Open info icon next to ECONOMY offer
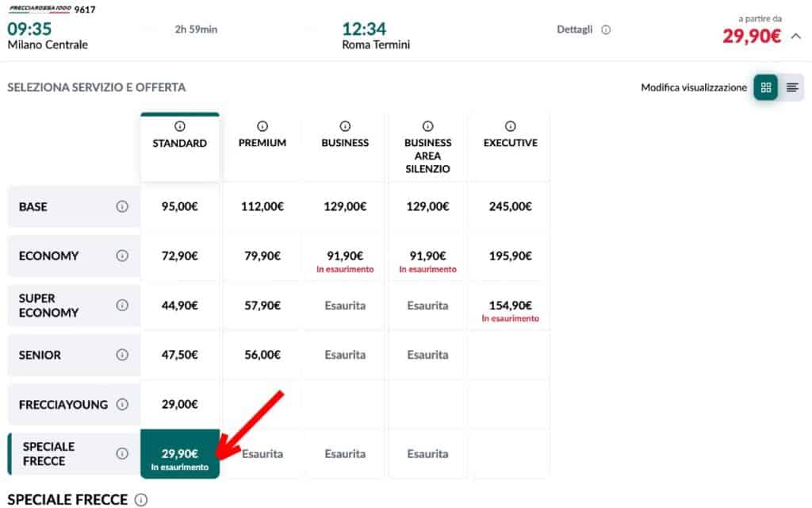This screenshot has width=812, height=508. coord(122,256)
